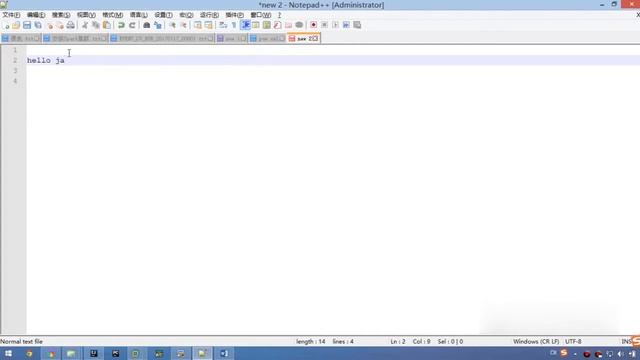Click the Notepad++ taskbar icon
The image size is (640, 360).
202,353
